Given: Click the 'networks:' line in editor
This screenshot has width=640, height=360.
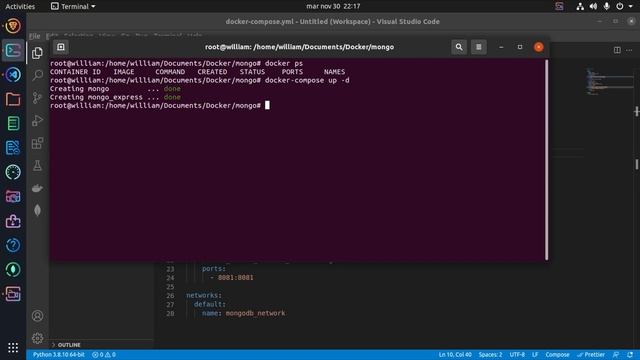Looking at the screenshot, I should pyautogui.click(x=204, y=295).
